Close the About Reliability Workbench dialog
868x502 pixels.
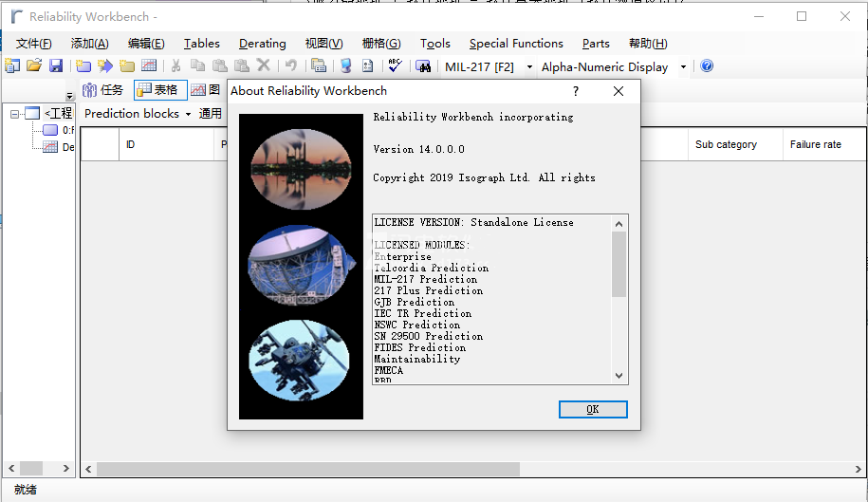(x=619, y=91)
